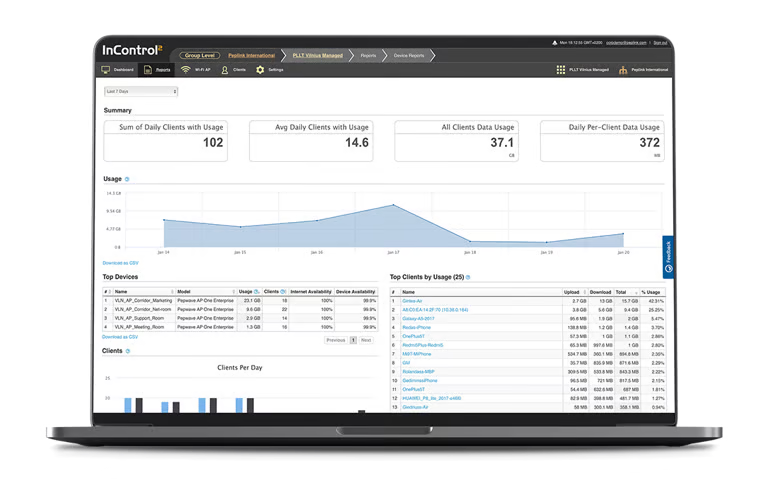This screenshot has width=768, height=495.
Task: Open the client link in row 4 of Top Clients
Action: click(416, 328)
